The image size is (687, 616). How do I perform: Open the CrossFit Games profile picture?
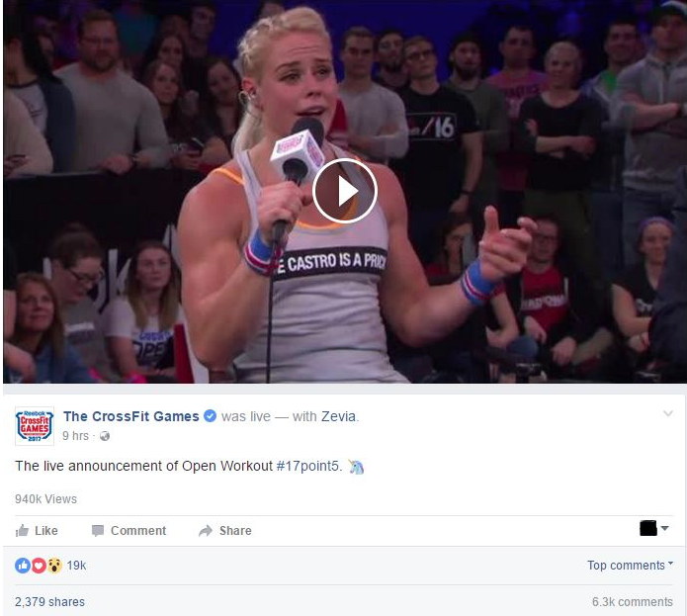[35, 426]
